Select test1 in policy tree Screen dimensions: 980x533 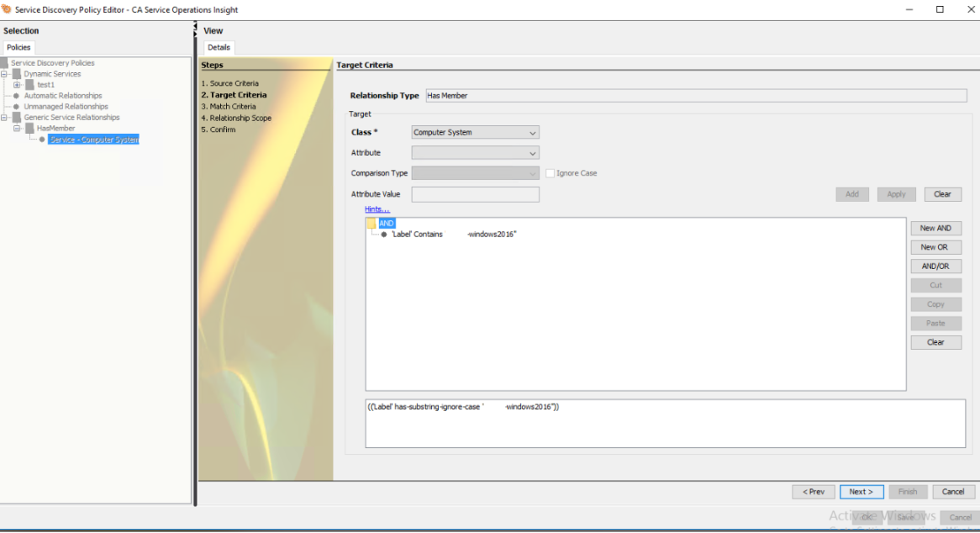tap(45, 84)
